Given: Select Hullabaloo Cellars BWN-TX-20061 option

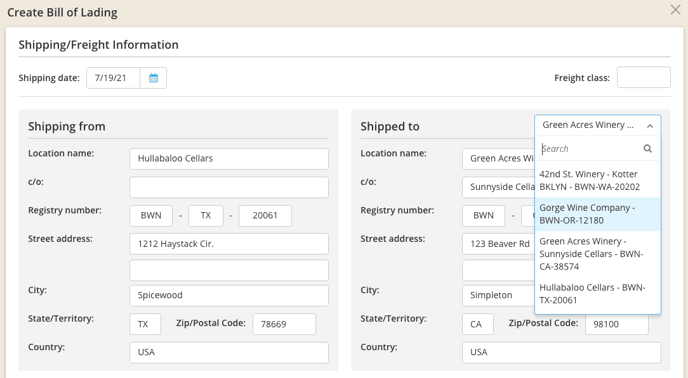Looking at the screenshot, I should pyautogui.click(x=598, y=294).
